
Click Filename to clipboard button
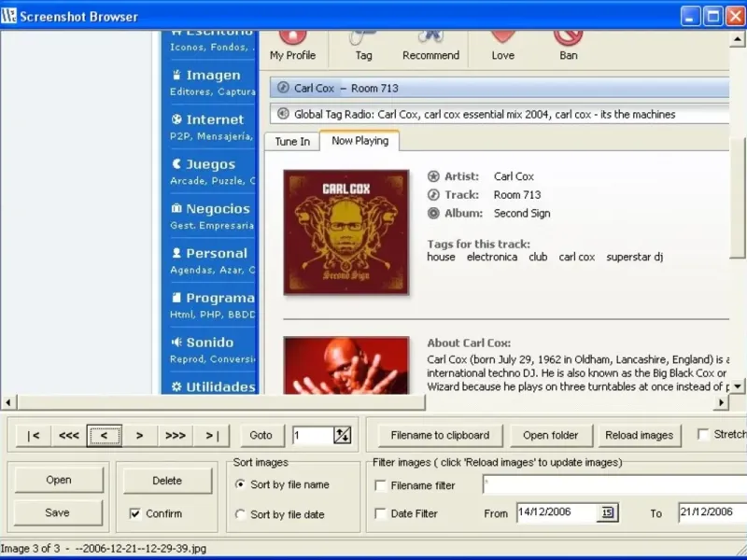point(440,435)
